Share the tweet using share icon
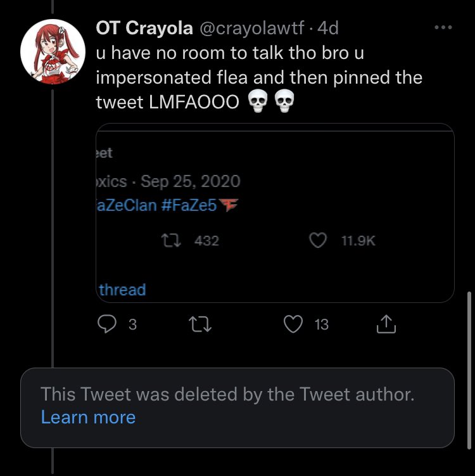 tap(386, 325)
